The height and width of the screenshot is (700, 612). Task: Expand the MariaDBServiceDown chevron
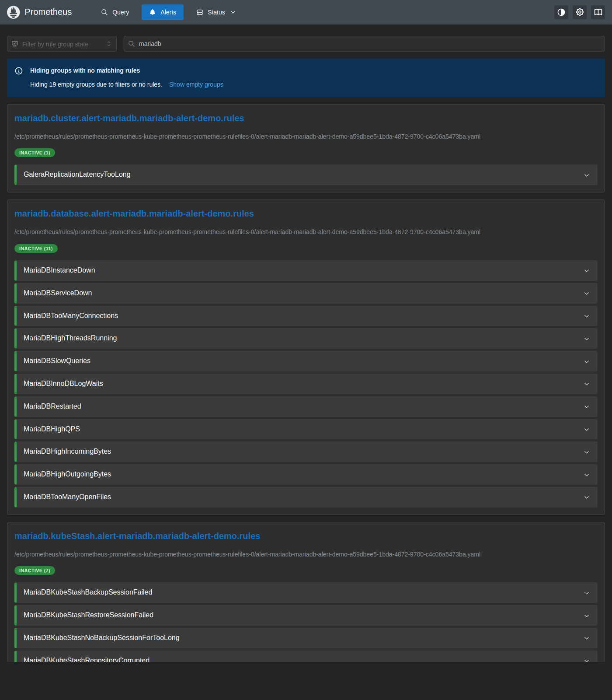(587, 294)
